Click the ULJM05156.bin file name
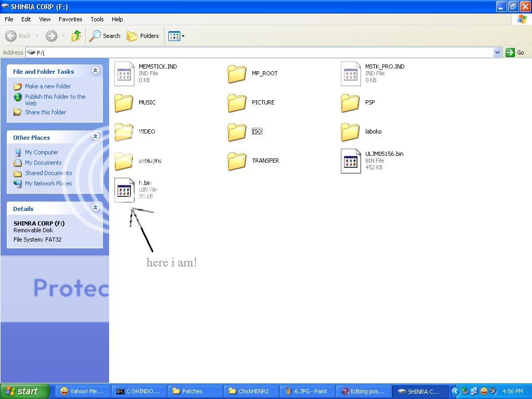The image size is (532, 399). [x=384, y=154]
